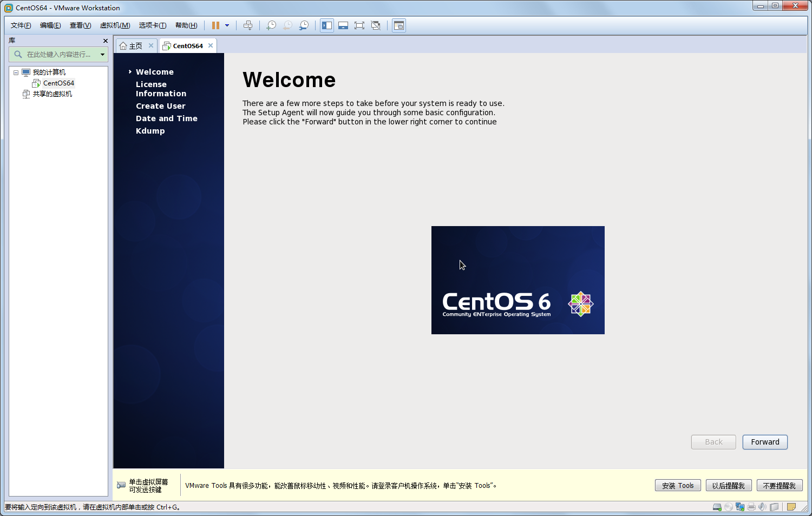Click the yellow message log note icon

click(791, 507)
